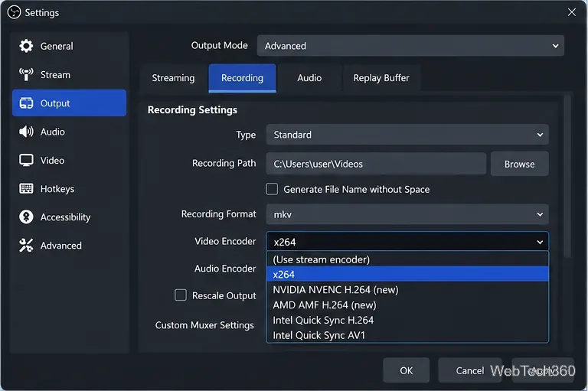Viewport: 588px width, 391px height.
Task: Open the Accessibility category label
Action: 66,217
